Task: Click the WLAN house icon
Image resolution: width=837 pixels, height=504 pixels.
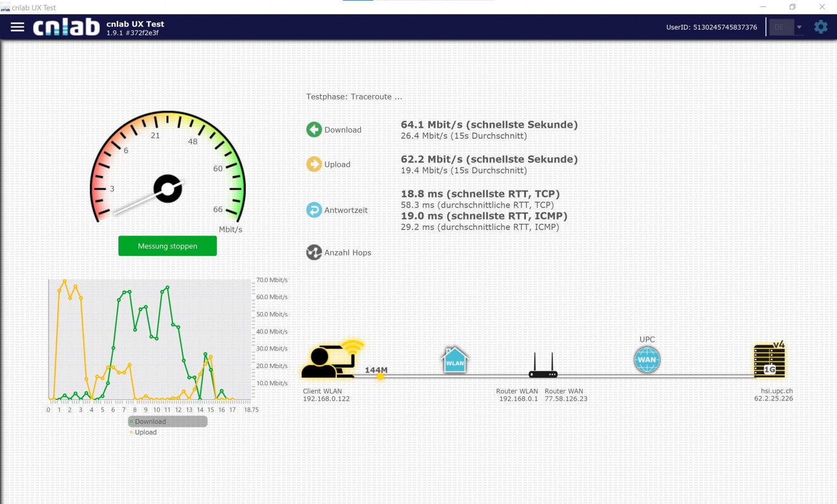Action: 455,360
